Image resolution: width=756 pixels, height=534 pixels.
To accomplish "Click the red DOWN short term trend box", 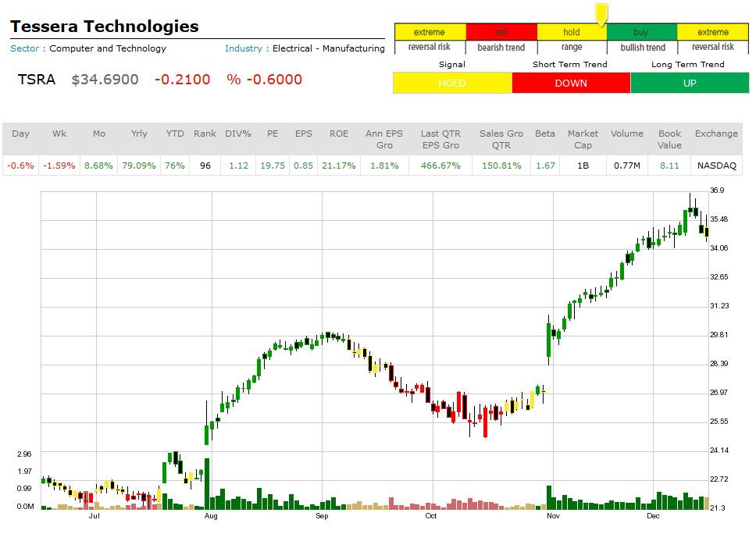I will (x=571, y=83).
